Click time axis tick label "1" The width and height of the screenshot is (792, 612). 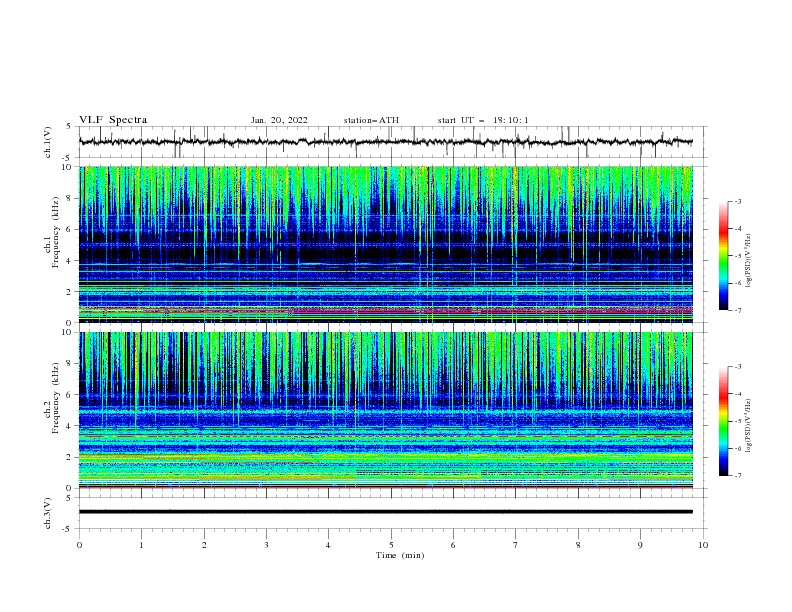tap(141, 545)
